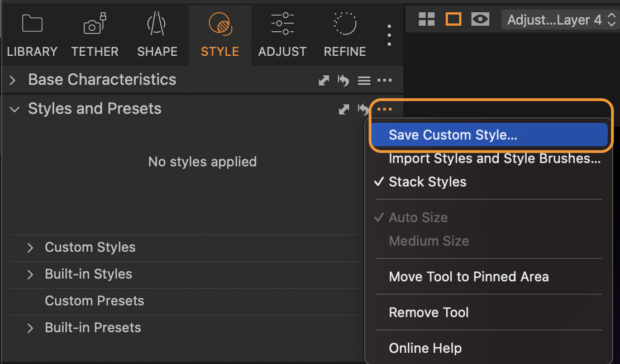The image size is (620, 364).
Task: Switch to grid browser view
Action: (427, 19)
